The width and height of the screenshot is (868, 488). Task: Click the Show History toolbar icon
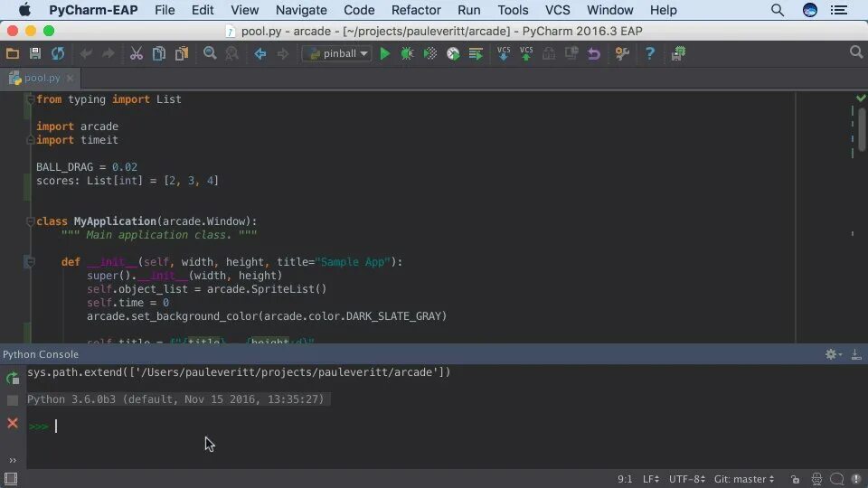(x=571, y=53)
